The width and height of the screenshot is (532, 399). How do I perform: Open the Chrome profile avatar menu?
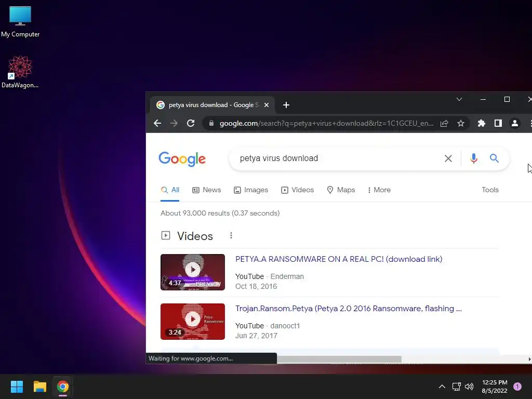[515, 123]
